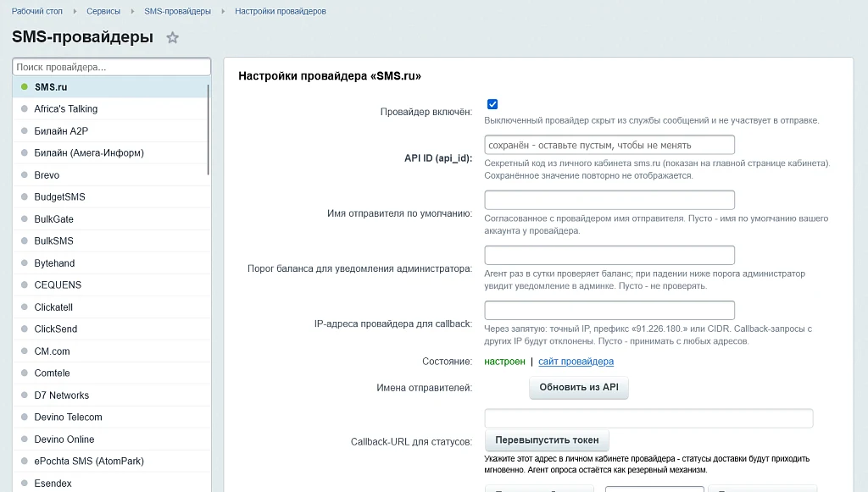Select Билайн (Амега-Информ) provider
Viewport: 868px width, 492px height.
[109, 152]
